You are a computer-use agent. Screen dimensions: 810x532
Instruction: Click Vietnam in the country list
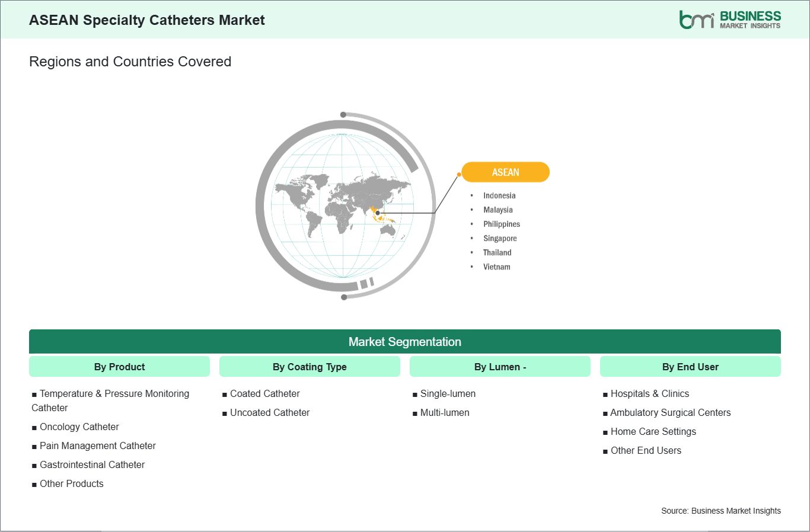tap(496, 267)
